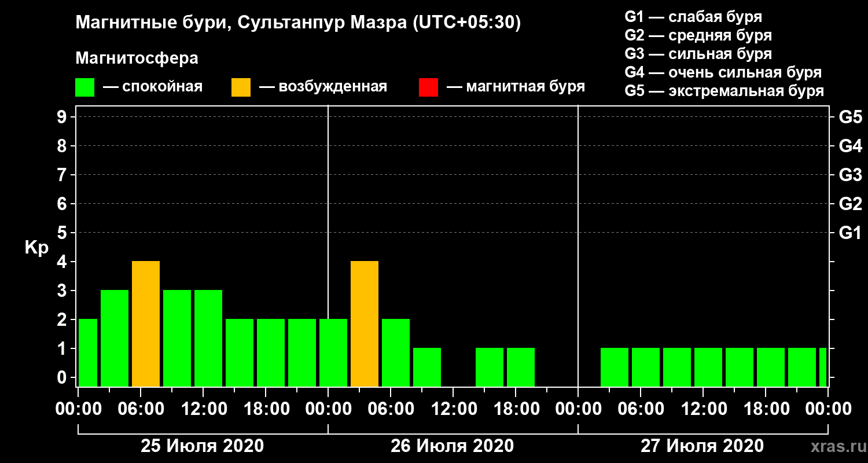The width and height of the screenshot is (868, 463).
Task: Click the green 'спокойная' legend swatch
Action: point(84,87)
